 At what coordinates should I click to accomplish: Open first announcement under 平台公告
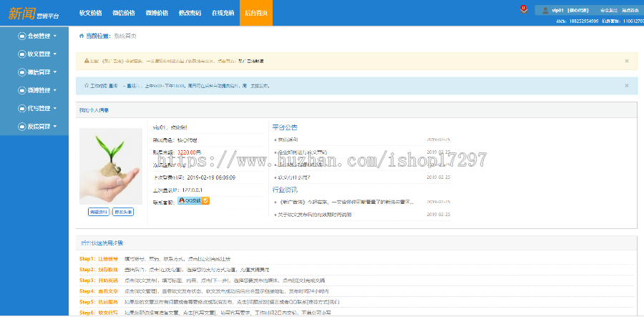coord(288,140)
